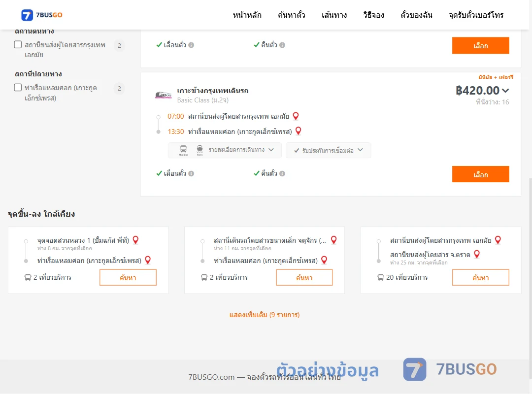Open the จุดรับตั๋วเบอร์โทร menu item

click(x=476, y=15)
